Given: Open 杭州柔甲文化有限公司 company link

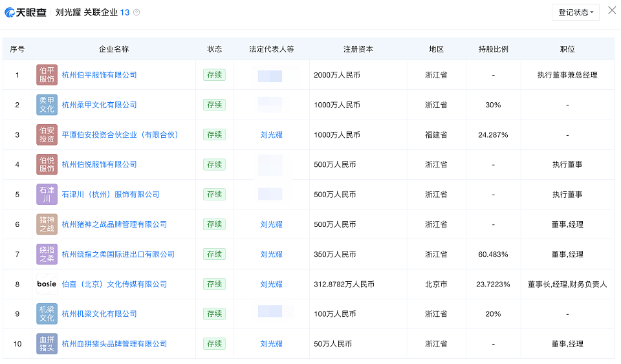Looking at the screenshot, I should pyautogui.click(x=99, y=105).
